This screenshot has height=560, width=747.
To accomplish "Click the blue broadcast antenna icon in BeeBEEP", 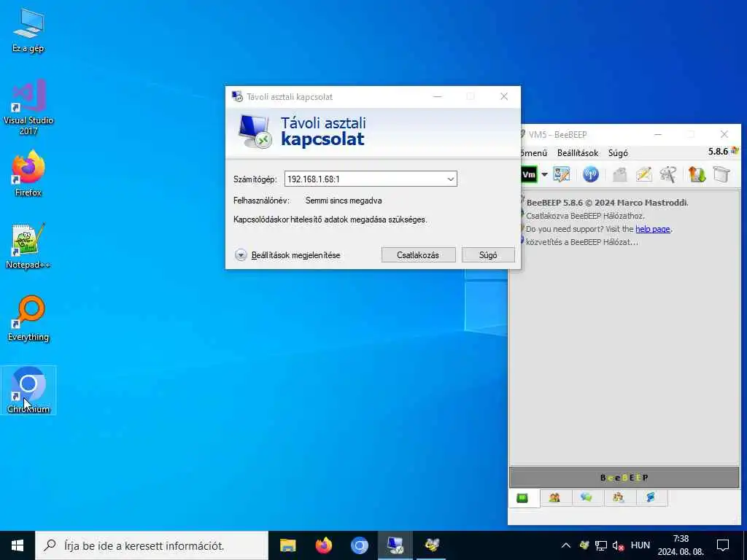I will [x=590, y=174].
